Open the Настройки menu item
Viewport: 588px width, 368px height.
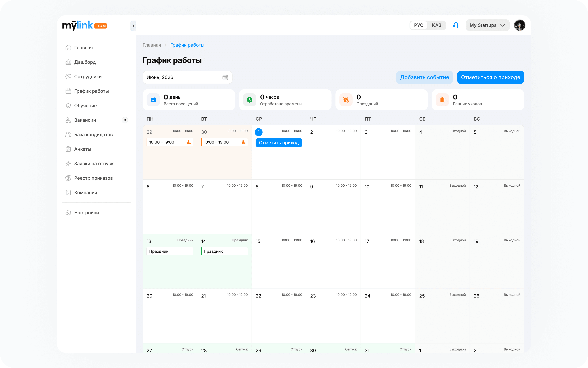[x=97, y=213]
